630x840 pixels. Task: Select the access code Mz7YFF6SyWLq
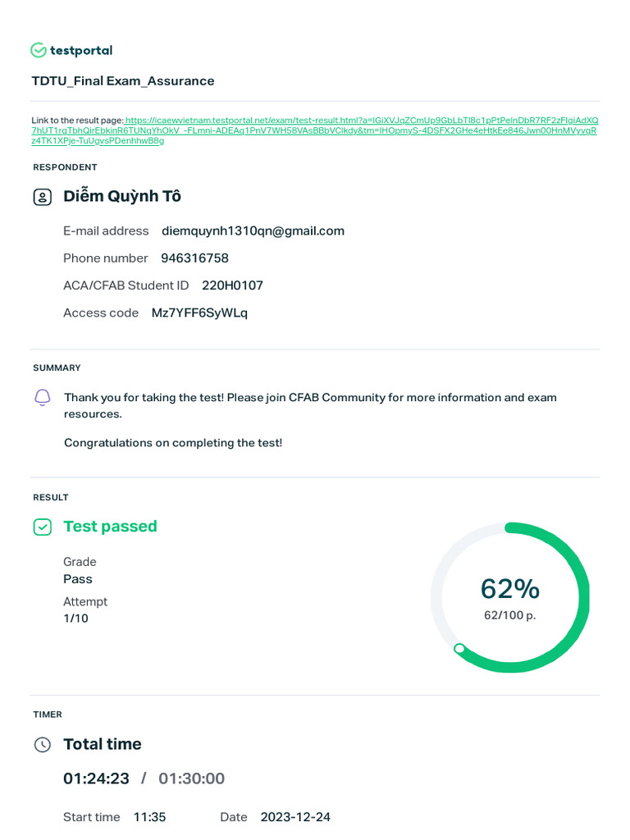[x=199, y=313]
